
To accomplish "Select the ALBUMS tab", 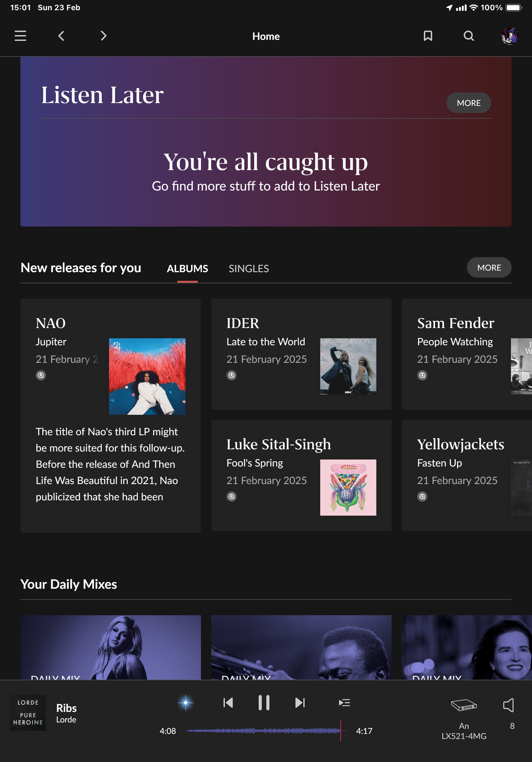I will click(188, 268).
